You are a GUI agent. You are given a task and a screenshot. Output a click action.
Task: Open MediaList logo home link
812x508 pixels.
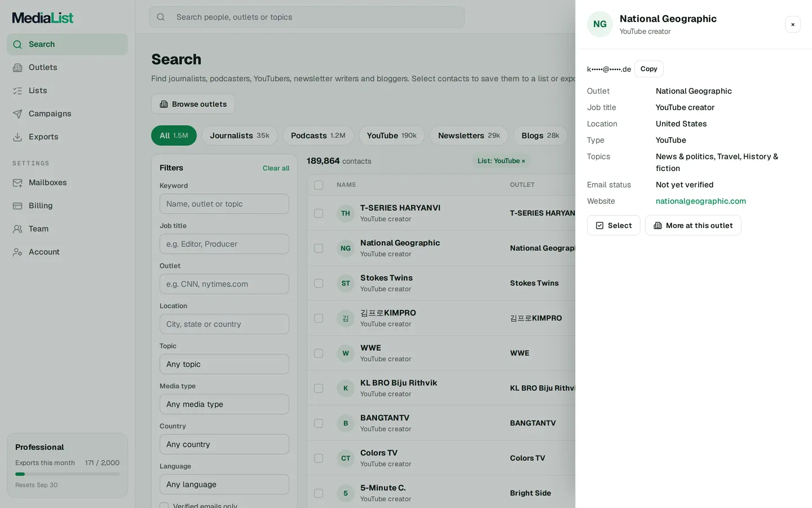(43, 17)
